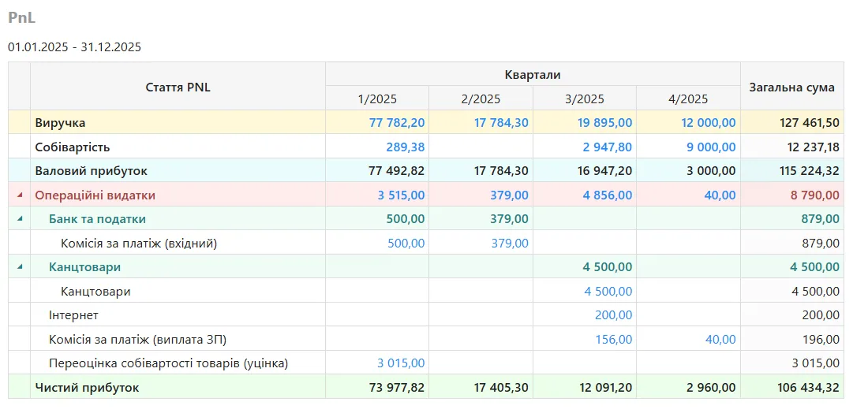Select the Чистий прибуток row label
Image resolution: width=868 pixels, height=413 pixels.
pos(87,388)
